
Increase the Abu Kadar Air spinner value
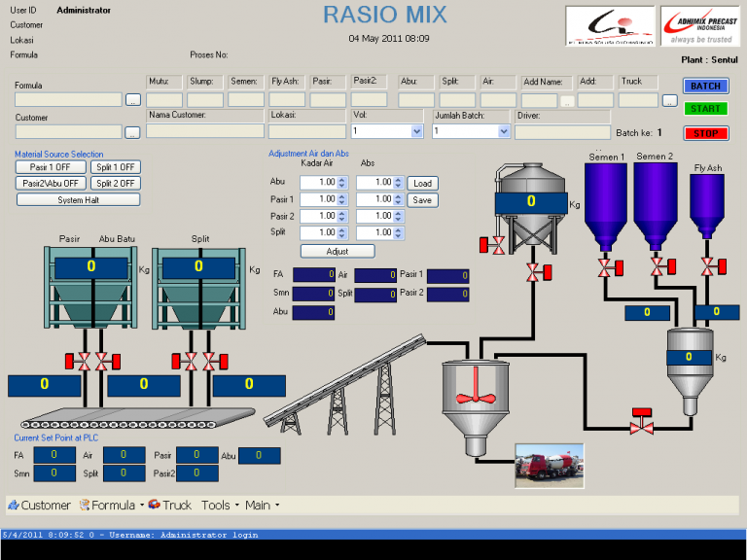click(x=341, y=179)
